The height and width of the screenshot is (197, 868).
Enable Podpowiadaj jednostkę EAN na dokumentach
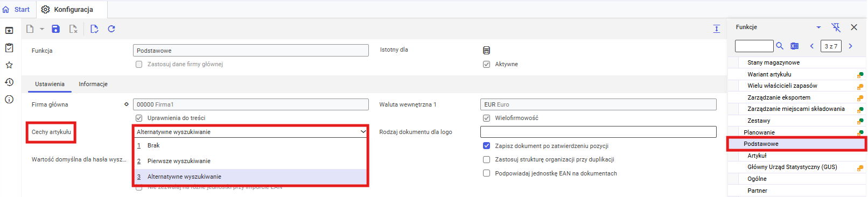click(x=487, y=173)
